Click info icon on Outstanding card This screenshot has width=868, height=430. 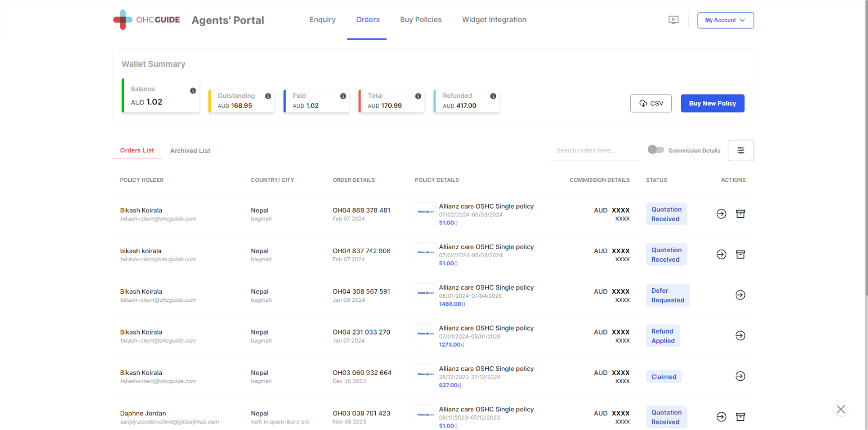pyautogui.click(x=268, y=96)
